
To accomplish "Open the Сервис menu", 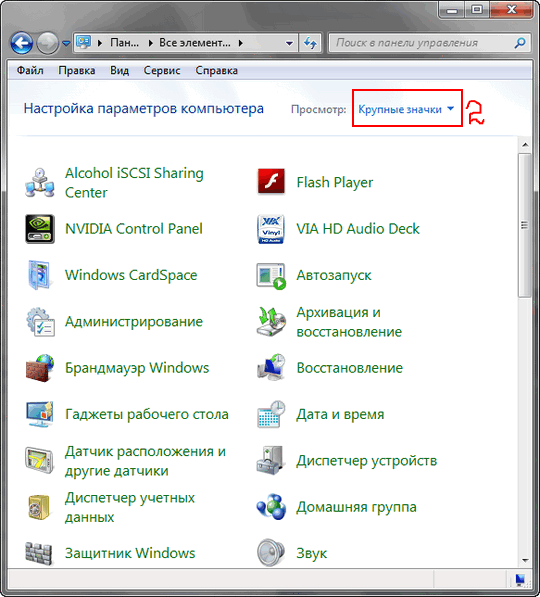I will [162, 70].
